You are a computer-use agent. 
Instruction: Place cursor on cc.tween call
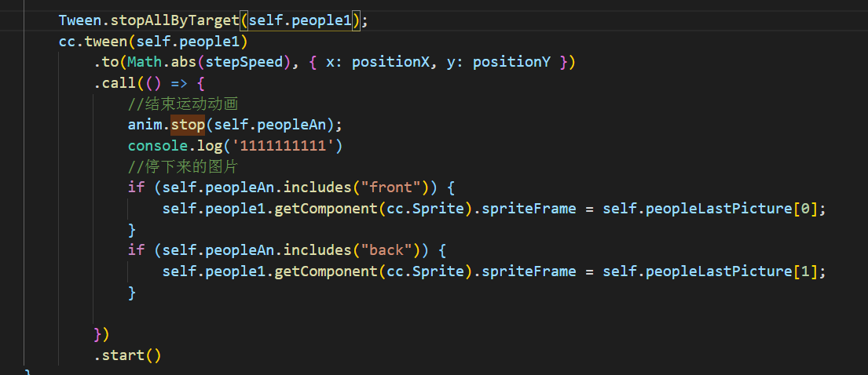coord(89,42)
